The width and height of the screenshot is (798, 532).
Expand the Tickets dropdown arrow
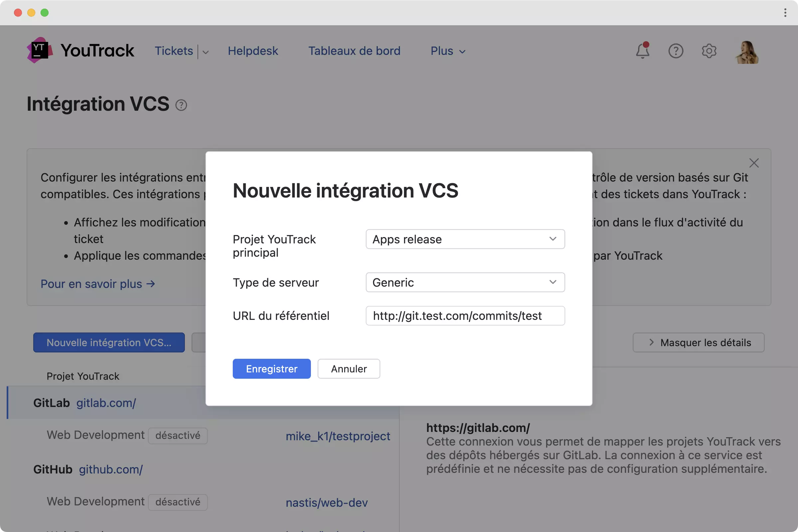[205, 52]
